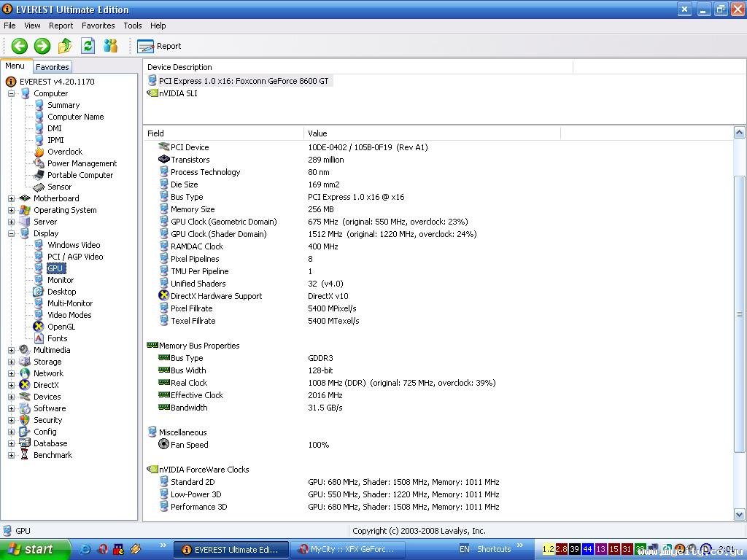The height and width of the screenshot is (560, 747).
Task: Expand the Storage tree node
Action: tap(11, 362)
